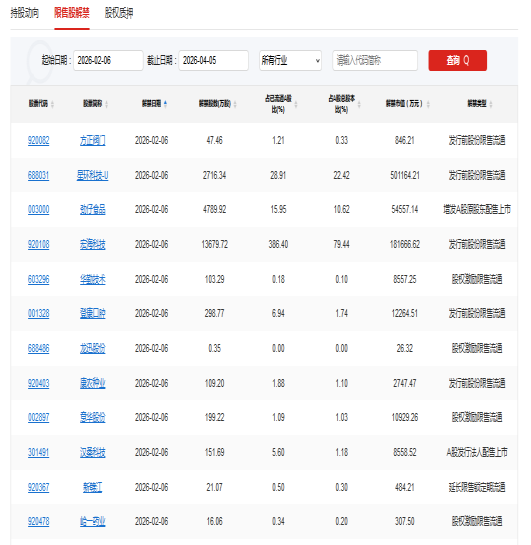Open stock name link 登康口腔

(x=92, y=314)
